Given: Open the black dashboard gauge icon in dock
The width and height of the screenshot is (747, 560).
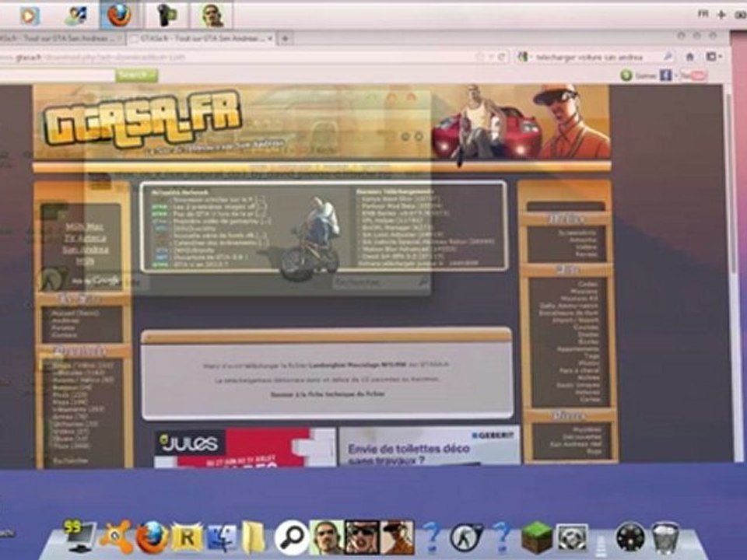Looking at the screenshot, I should pyautogui.click(x=630, y=537).
